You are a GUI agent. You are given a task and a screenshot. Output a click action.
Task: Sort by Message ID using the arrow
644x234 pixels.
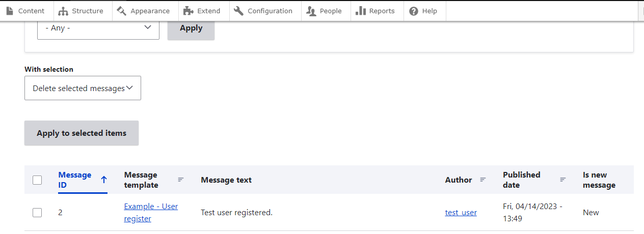click(x=104, y=180)
